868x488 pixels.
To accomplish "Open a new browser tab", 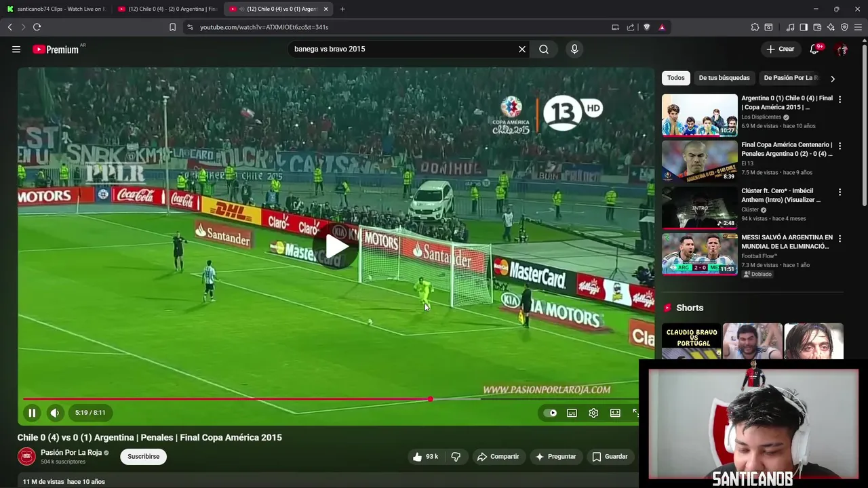I will coord(342,9).
